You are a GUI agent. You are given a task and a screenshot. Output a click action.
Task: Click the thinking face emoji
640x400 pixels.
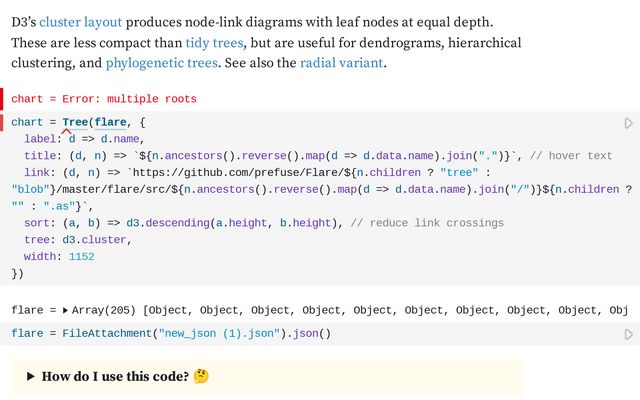201,377
